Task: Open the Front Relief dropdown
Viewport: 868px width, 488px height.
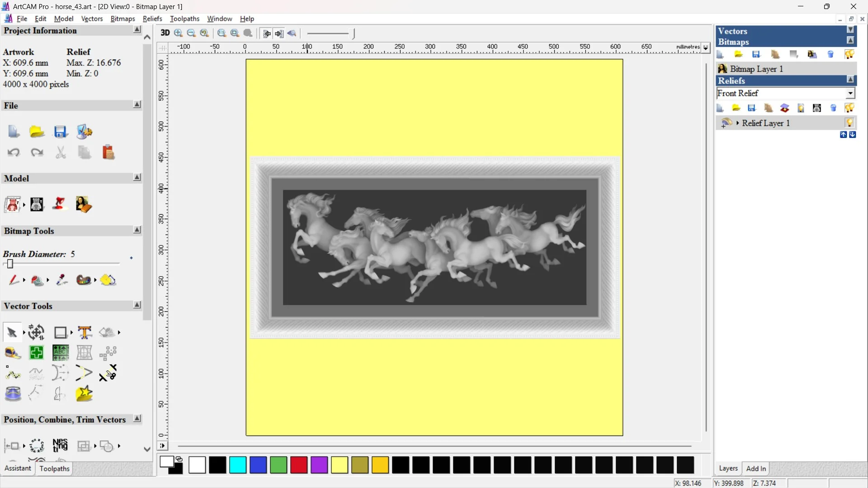Action: click(851, 94)
